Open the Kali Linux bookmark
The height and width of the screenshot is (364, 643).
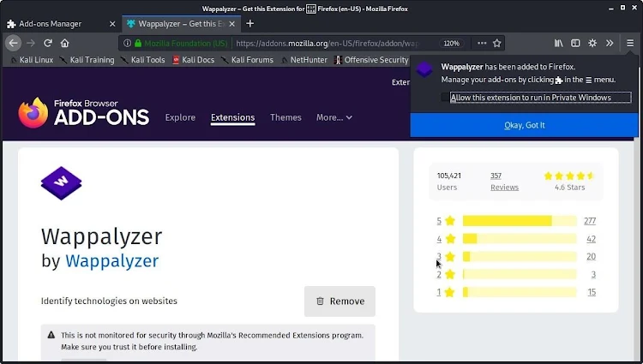coord(32,60)
